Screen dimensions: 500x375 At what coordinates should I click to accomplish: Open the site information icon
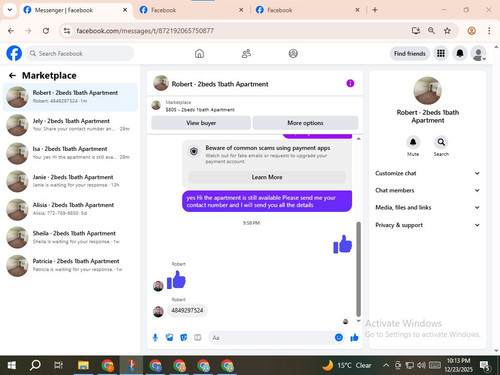(67, 31)
